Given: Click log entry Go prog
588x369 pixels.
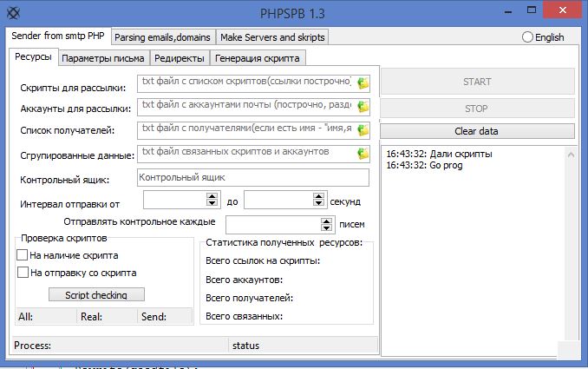Looking at the screenshot, I should tap(424, 165).
